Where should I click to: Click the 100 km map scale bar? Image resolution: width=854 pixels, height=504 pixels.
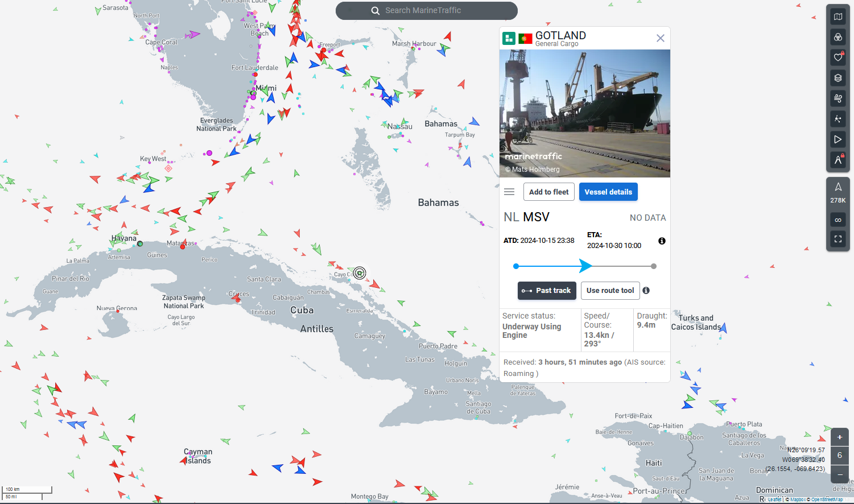(x=28, y=489)
